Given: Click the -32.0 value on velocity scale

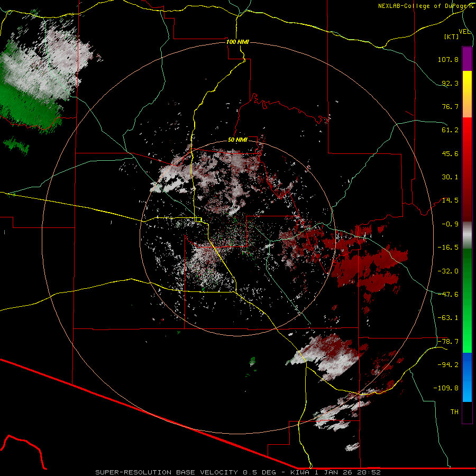Looking at the screenshot, I should click(448, 271).
